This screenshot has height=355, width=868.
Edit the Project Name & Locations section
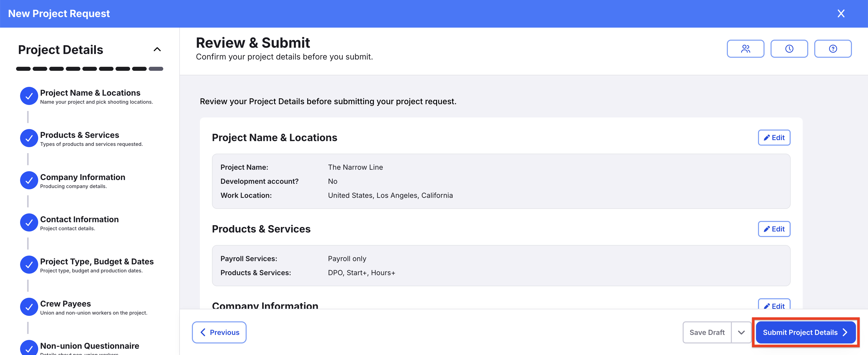click(x=774, y=138)
